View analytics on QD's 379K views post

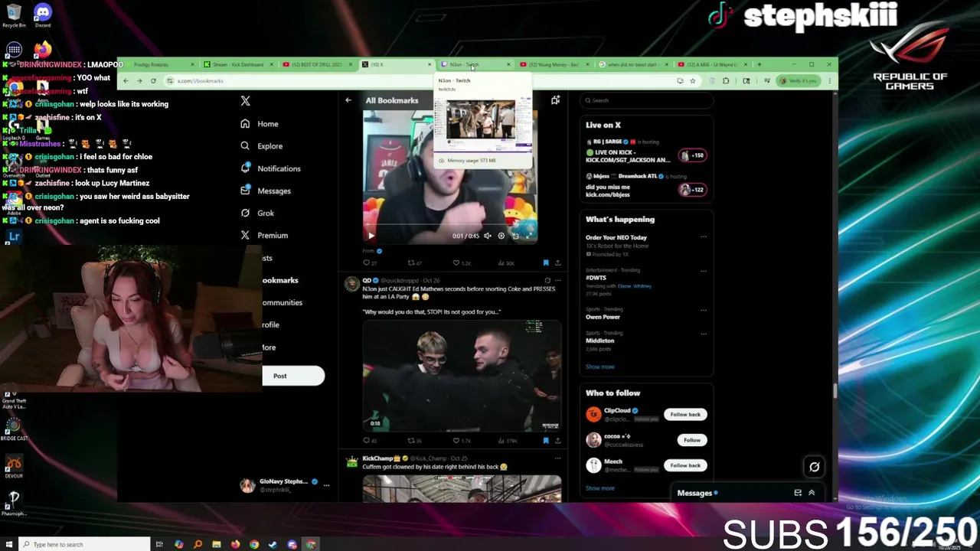508,441
